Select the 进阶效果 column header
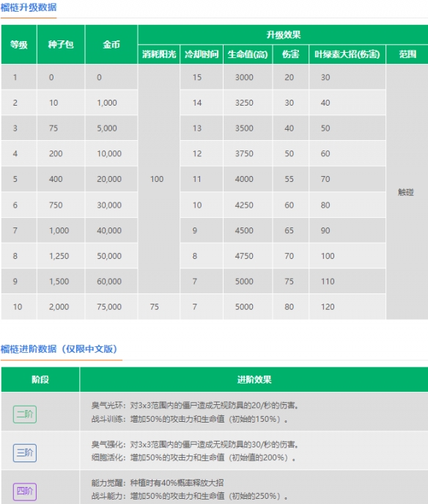 pyautogui.click(x=254, y=379)
